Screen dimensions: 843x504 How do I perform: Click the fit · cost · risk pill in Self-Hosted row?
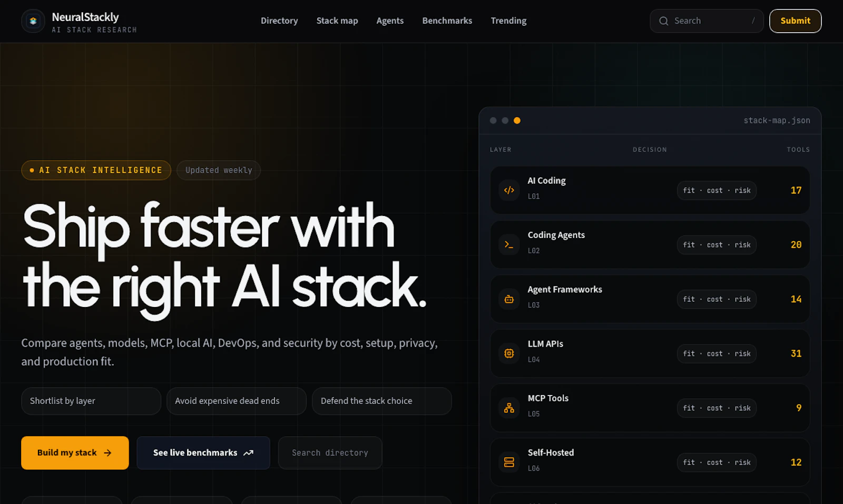coord(717,462)
